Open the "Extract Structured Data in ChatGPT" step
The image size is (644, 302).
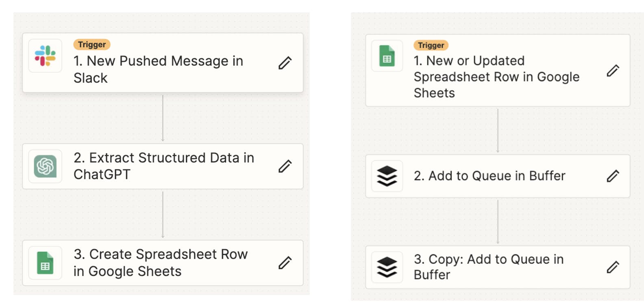coord(163,166)
